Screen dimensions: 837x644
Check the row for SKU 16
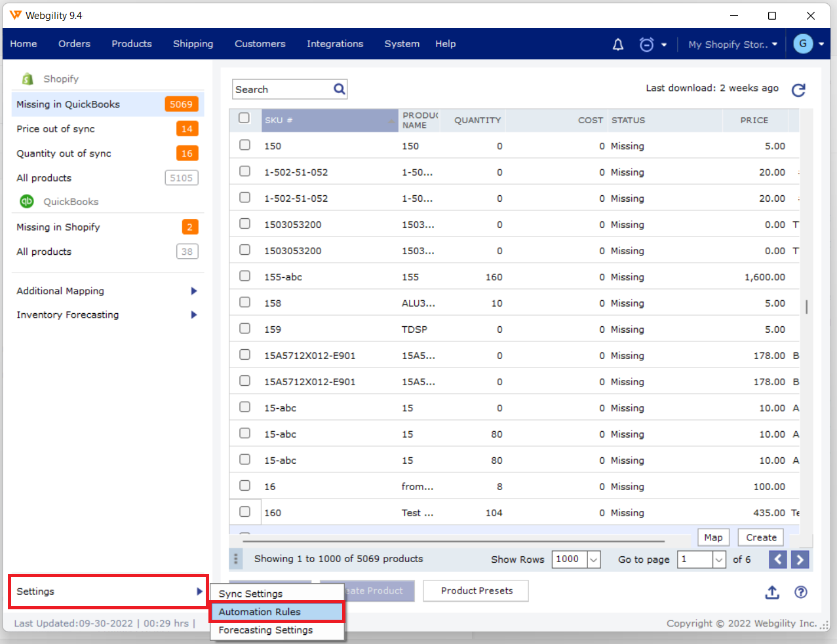(x=244, y=485)
